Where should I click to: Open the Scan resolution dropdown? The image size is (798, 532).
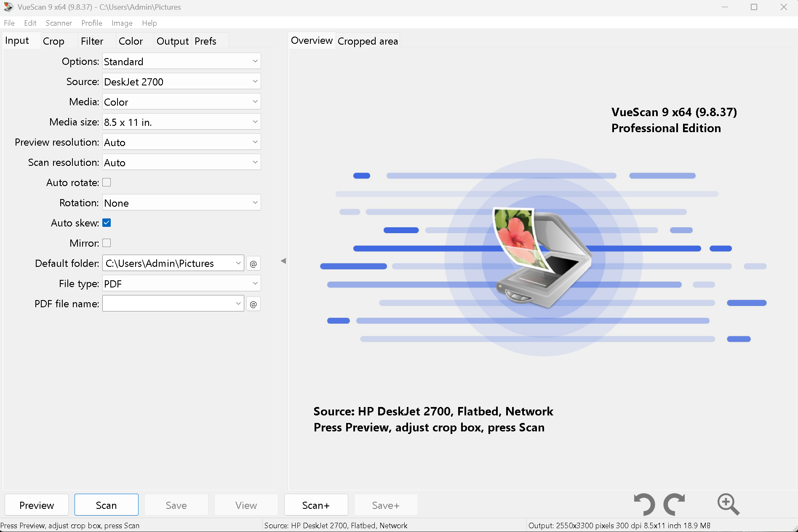click(x=181, y=162)
